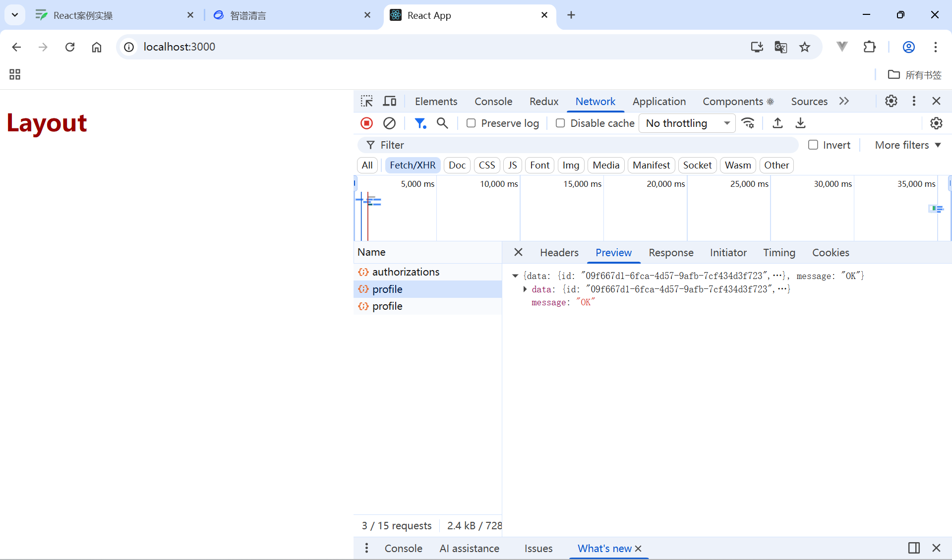952x560 pixels.
Task: Open the No throttling dropdown
Action: (x=687, y=123)
